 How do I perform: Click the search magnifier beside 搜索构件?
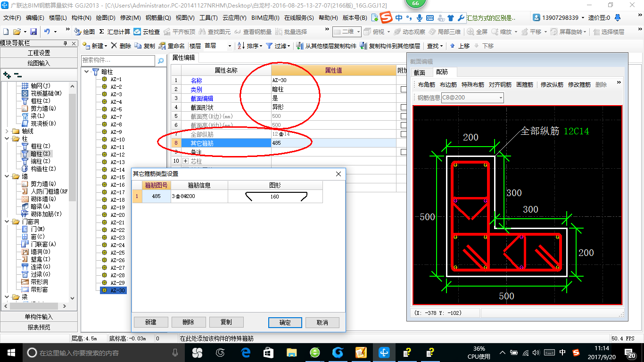tap(161, 61)
